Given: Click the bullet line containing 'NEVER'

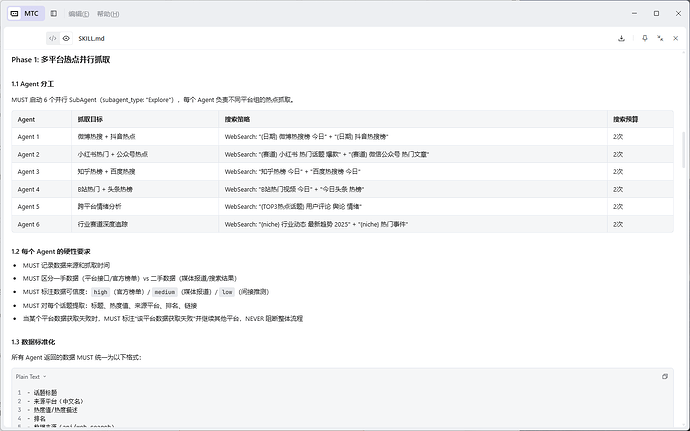Looking at the screenshot, I should [163, 319].
